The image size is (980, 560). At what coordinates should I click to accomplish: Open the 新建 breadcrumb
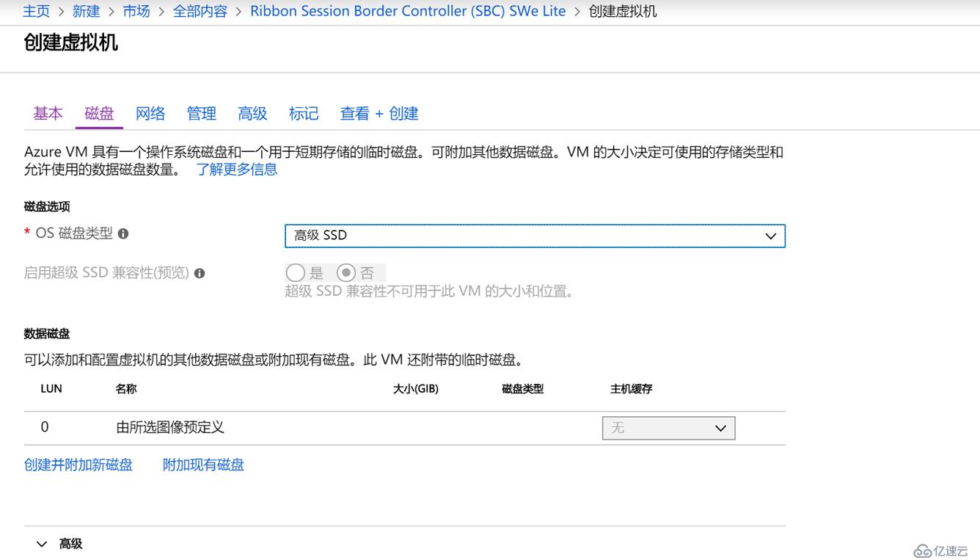[x=86, y=11]
